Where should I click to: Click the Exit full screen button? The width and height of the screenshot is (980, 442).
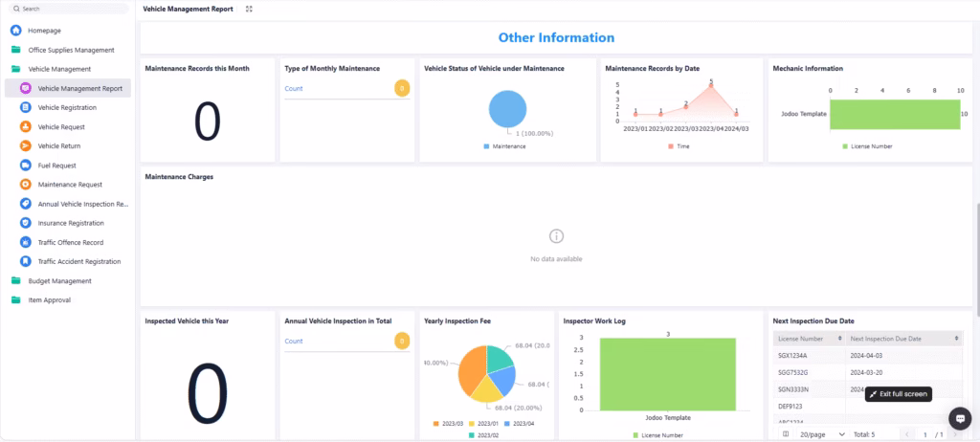[898, 394]
